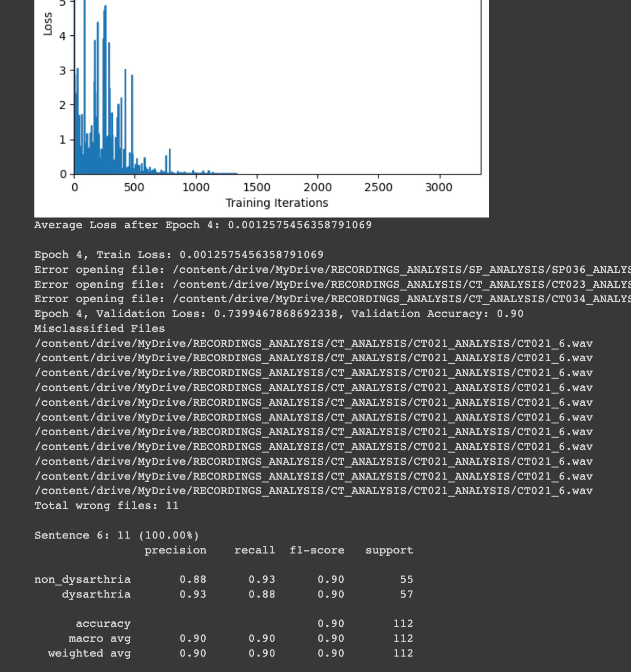Click the error line mentioning CT034_ANALYSIS
Image resolution: width=631 pixels, height=672 pixels.
[x=332, y=299]
